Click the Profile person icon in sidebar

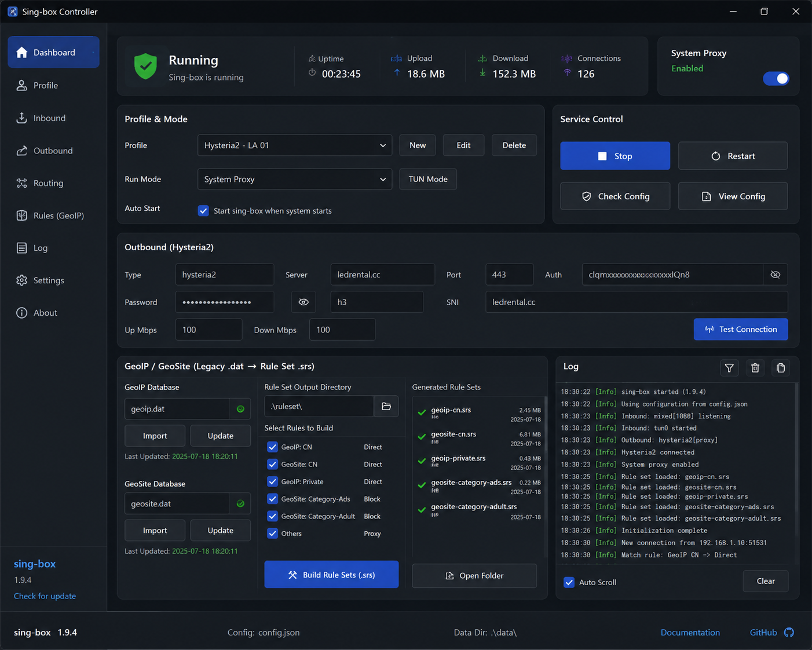pyautogui.click(x=22, y=86)
